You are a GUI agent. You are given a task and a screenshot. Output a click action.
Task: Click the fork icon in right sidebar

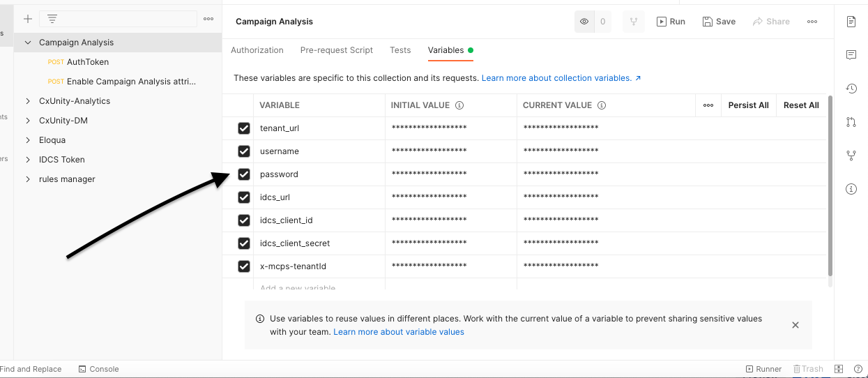point(851,156)
